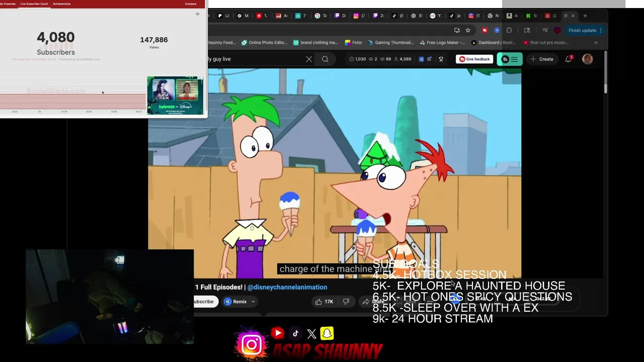Open the Achievements tab on SocialBlade
The width and height of the screenshot is (644, 362).
[x=62, y=4]
